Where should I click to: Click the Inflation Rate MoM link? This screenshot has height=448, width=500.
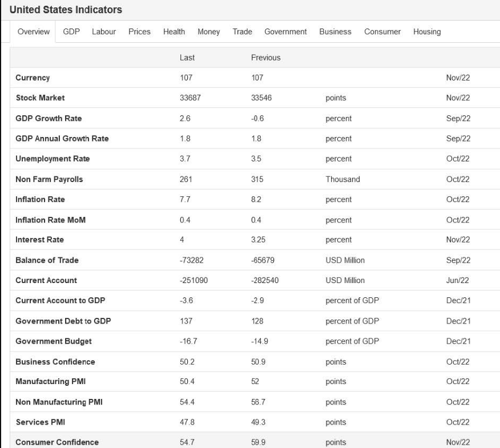(x=50, y=220)
